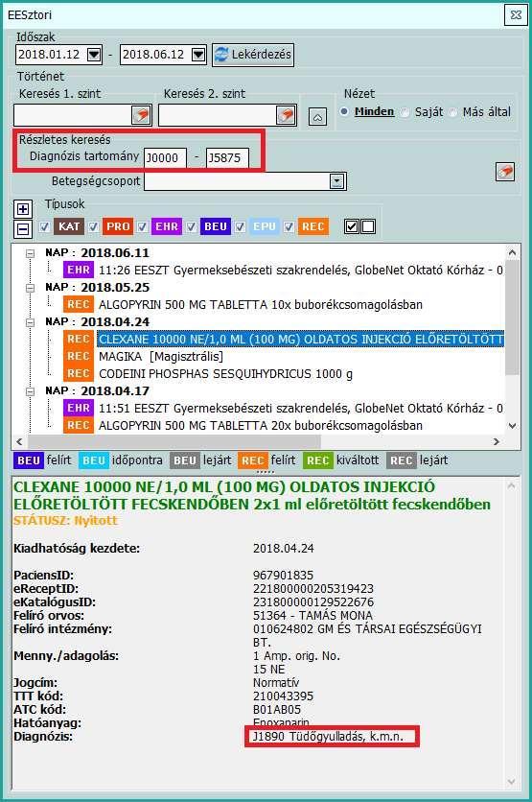This screenshot has height=802, width=532.
Task: Select ALGOPYRIN 500 MG TABLETTA 10x entry
Action: click(261, 305)
